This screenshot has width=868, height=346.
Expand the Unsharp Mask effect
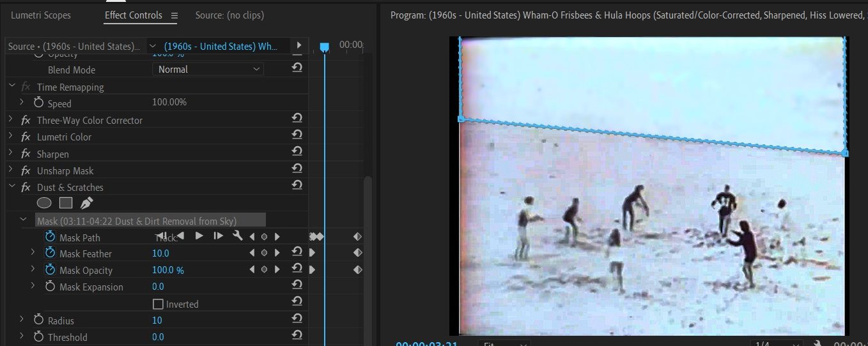coord(12,170)
